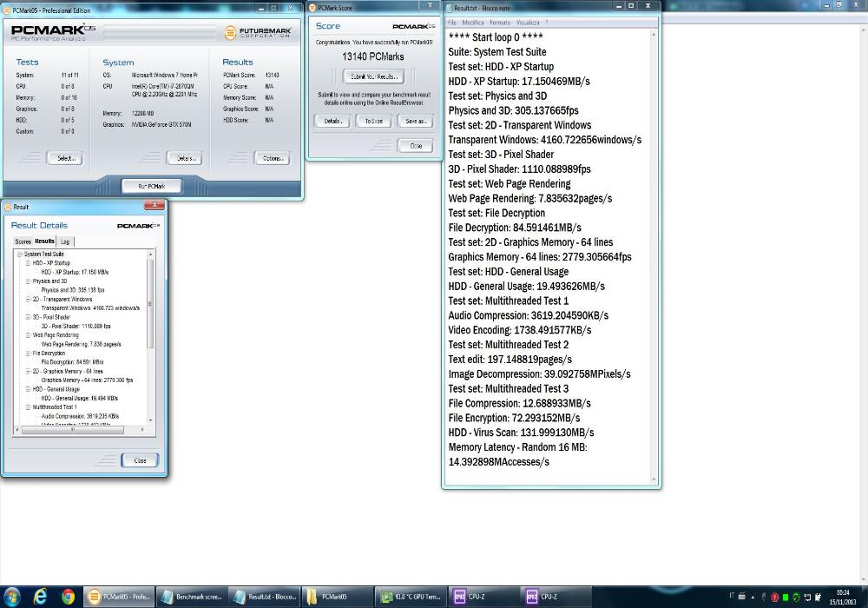Click the 'File Encryption: 72.293152MB/s' line
The image size is (868, 608).
coord(514,418)
